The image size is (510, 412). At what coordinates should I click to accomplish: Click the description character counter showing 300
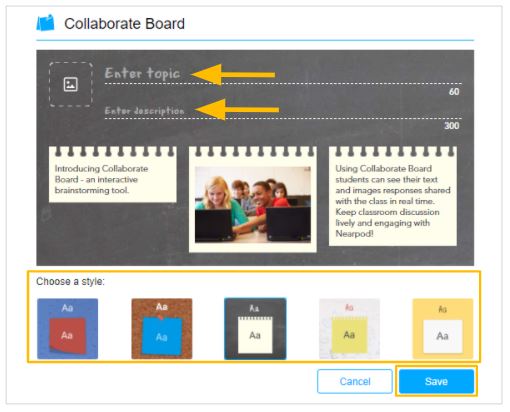coord(452,126)
